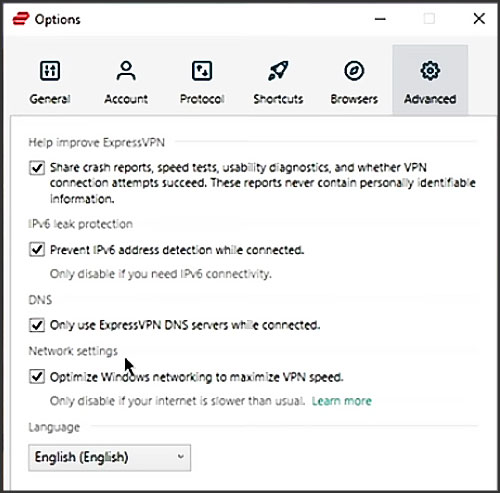Open the English (English) language dropdown
The image size is (500, 493).
click(110, 457)
